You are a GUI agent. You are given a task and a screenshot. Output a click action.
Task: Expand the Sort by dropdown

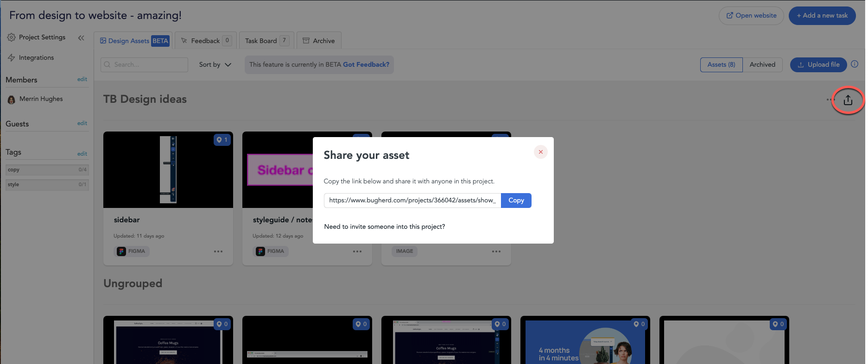(x=215, y=64)
